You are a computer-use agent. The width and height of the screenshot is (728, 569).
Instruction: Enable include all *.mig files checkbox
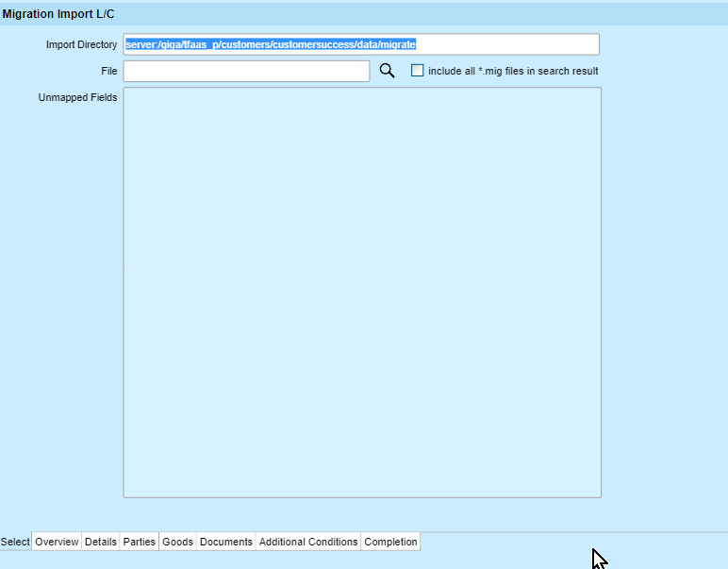click(x=418, y=71)
